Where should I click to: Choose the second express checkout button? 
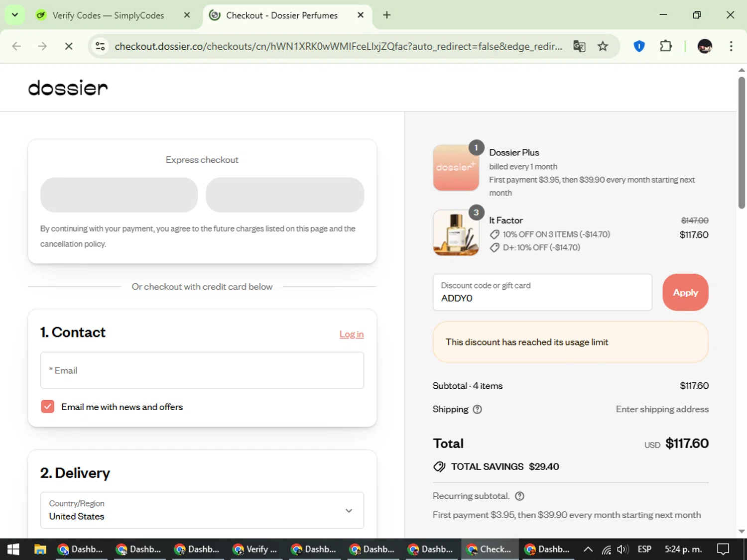(285, 195)
